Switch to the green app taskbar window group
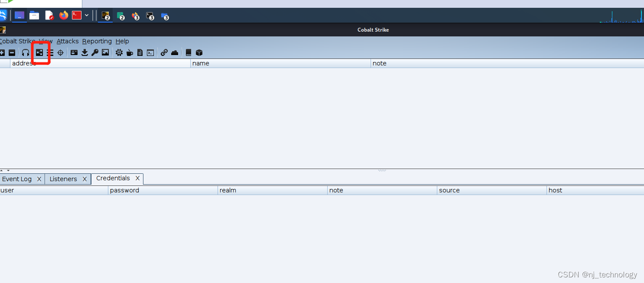The image size is (644, 283). click(x=120, y=16)
